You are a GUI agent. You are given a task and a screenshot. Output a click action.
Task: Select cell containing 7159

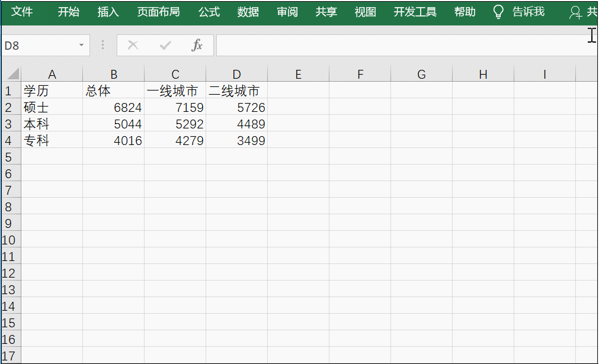click(175, 108)
